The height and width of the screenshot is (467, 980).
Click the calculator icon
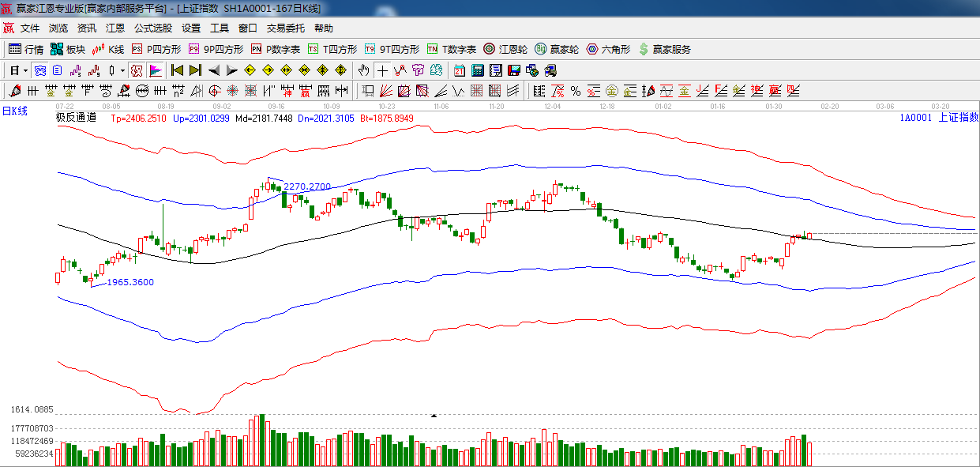477,70
